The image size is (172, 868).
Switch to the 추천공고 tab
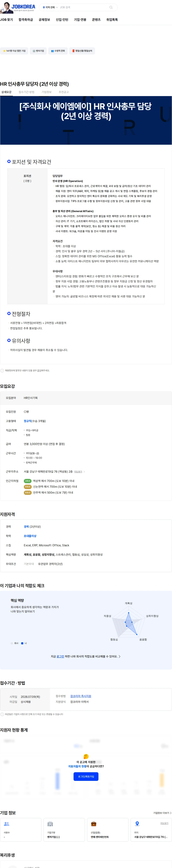[x=64, y=92]
